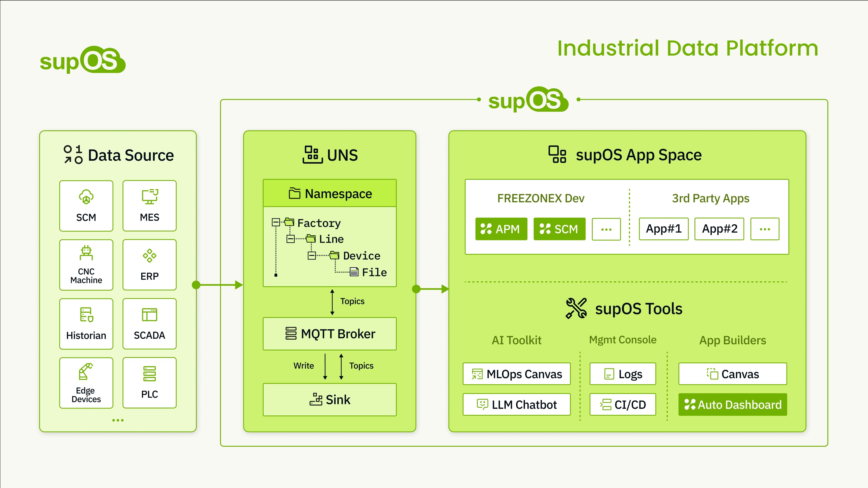Click the SCADA window icon
868x488 pixels.
click(x=150, y=315)
